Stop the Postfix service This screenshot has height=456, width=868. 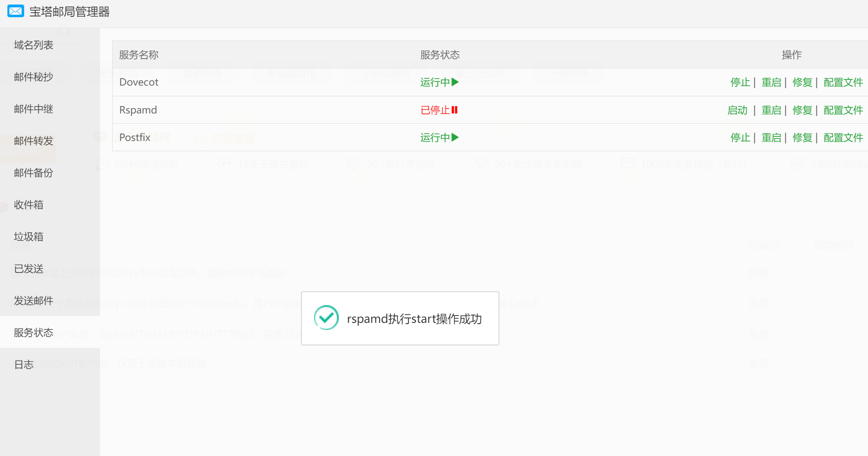coord(740,137)
